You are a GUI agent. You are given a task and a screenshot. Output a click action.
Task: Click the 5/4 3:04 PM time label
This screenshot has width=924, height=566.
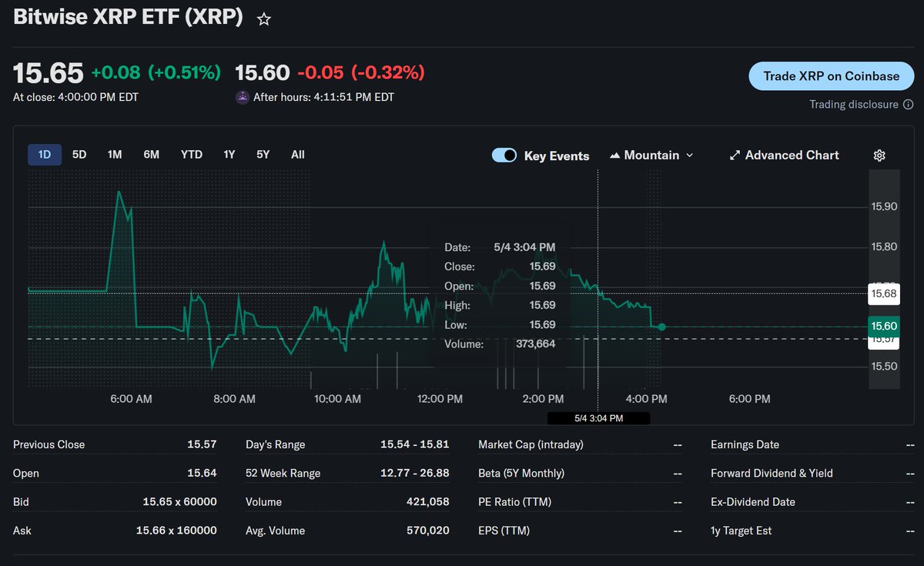tap(598, 418)
